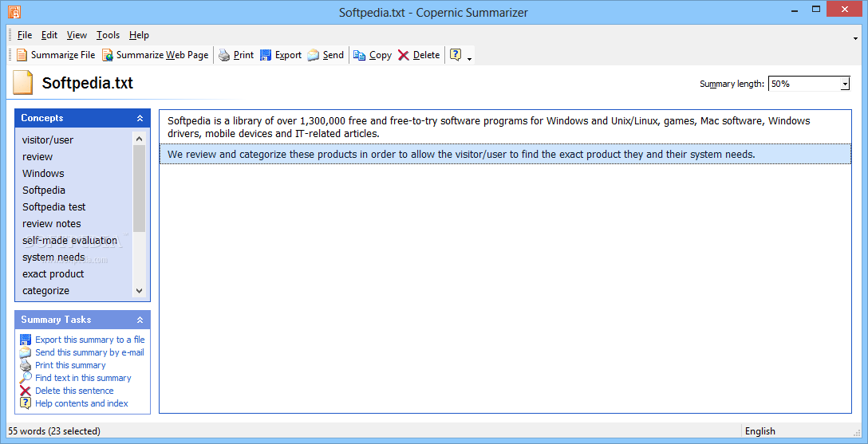Select the visitor/user concept
The image size is (868, 444).
pos(48,139)
